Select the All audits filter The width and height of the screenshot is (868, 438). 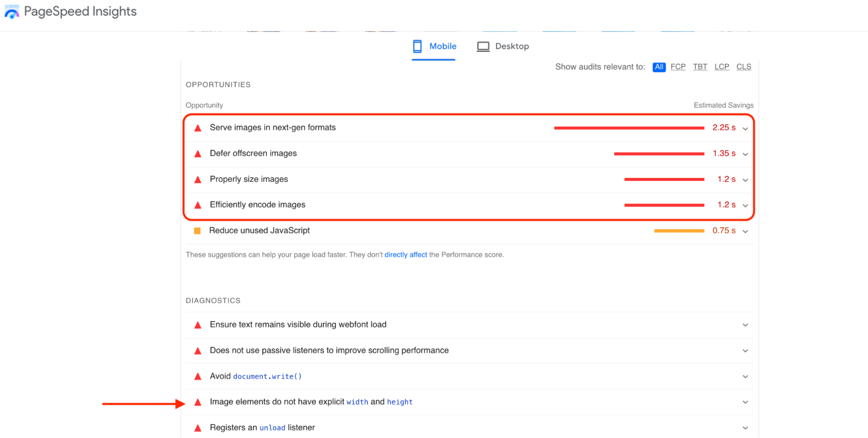click(659, 67)
